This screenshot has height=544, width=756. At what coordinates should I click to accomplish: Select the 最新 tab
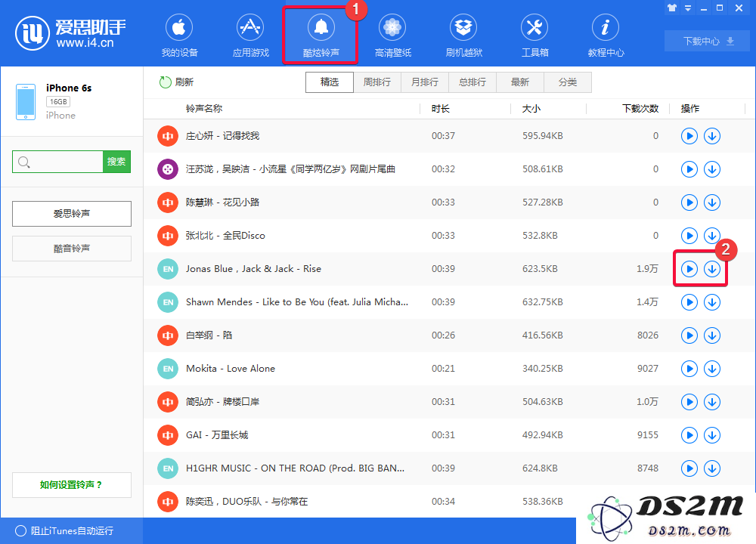coord(520,82)
